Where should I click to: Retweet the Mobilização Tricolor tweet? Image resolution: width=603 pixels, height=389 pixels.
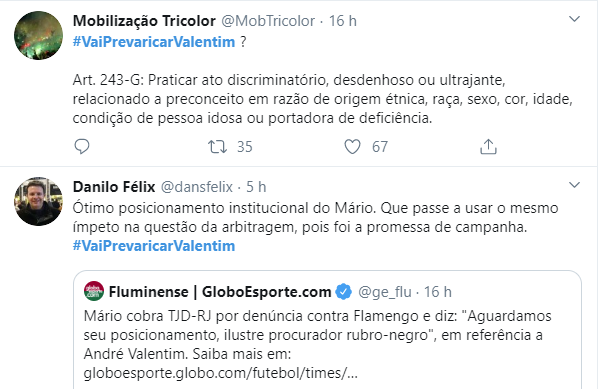[217, 146]
